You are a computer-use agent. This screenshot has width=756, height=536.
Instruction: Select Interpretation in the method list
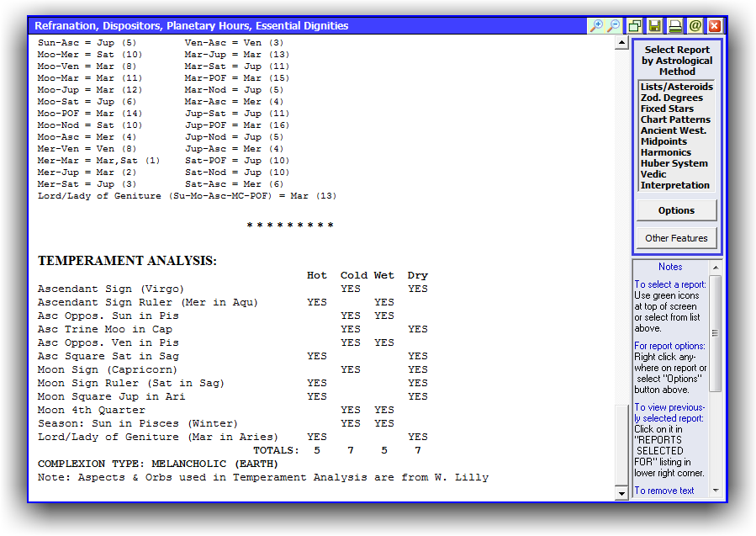[x=674, y=185]
